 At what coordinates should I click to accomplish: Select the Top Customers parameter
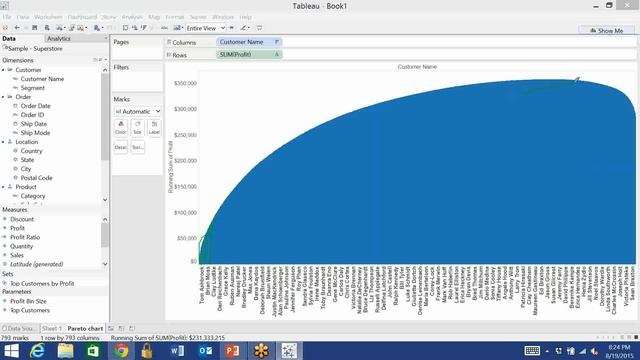coord(30,310)
